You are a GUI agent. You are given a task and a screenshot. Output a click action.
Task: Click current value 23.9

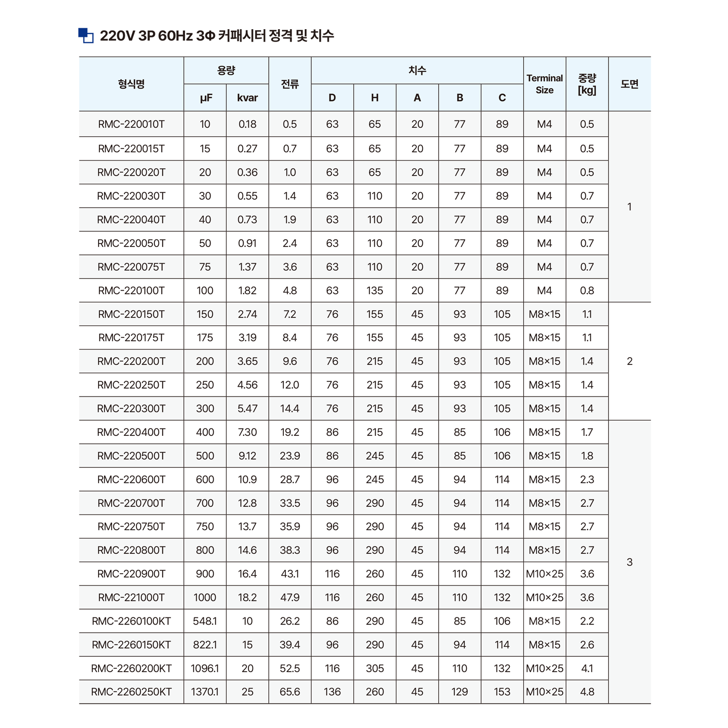(x=290, y=456)
